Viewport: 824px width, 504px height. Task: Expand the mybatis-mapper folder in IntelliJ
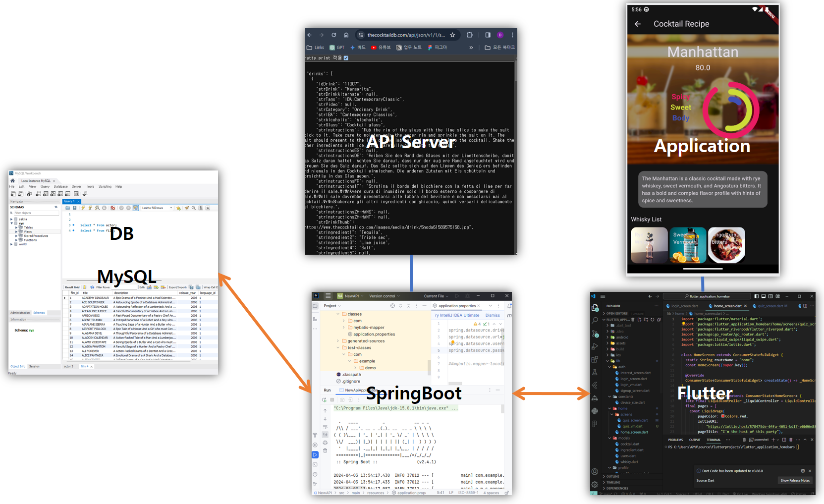click(344, 328)
